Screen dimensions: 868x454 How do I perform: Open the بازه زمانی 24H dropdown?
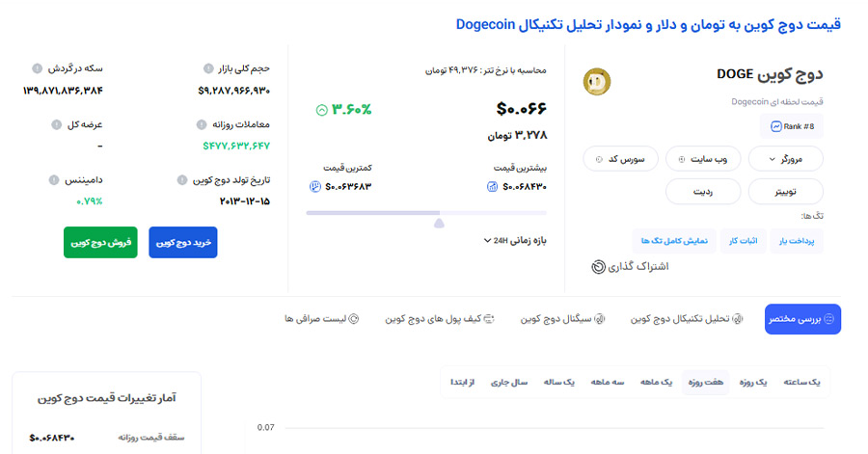click(515, 241)
